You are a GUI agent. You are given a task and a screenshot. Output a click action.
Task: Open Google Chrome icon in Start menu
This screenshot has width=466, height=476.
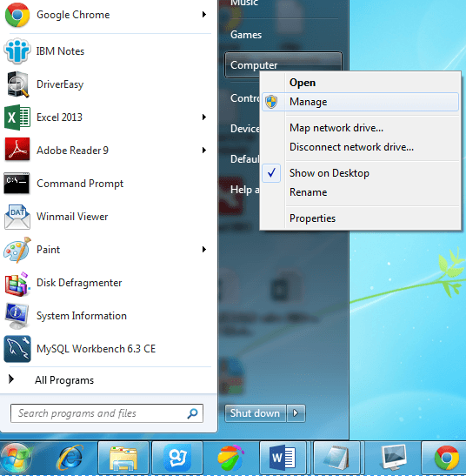point(17,15)
